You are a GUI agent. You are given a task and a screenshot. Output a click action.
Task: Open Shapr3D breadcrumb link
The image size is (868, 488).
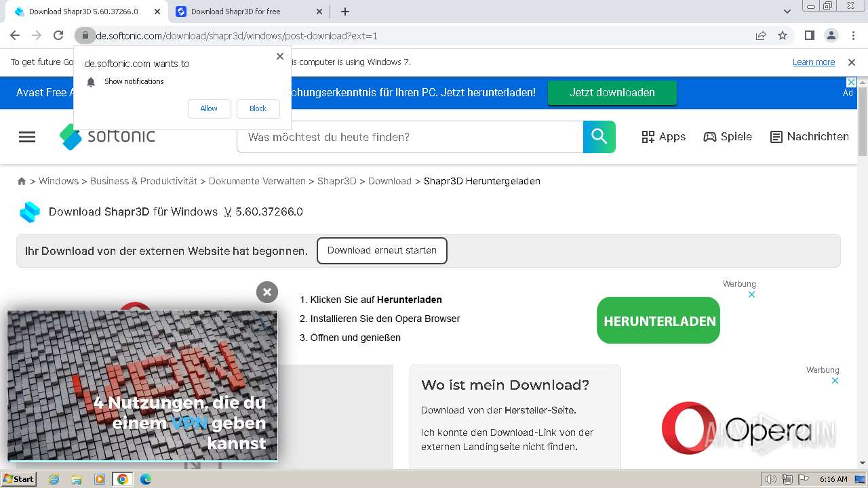[x=337, y=181]
